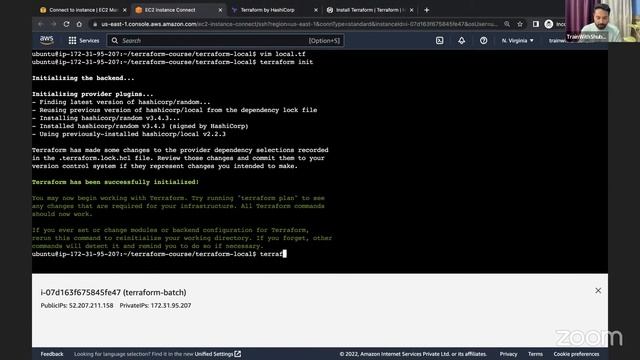The width and height of the screenshot is (640, 360).
Task: Close the instance details panel
Action: tap(598, 291)
